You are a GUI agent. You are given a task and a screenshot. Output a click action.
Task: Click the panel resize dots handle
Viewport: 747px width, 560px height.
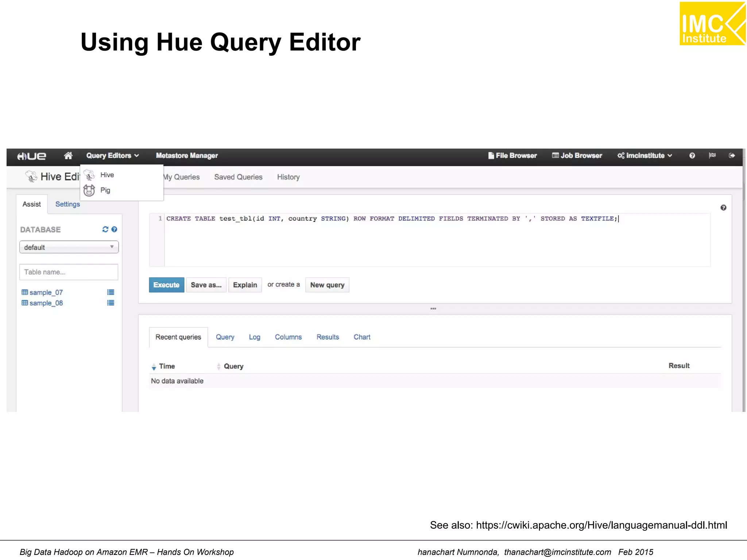(x=433, y=309)
